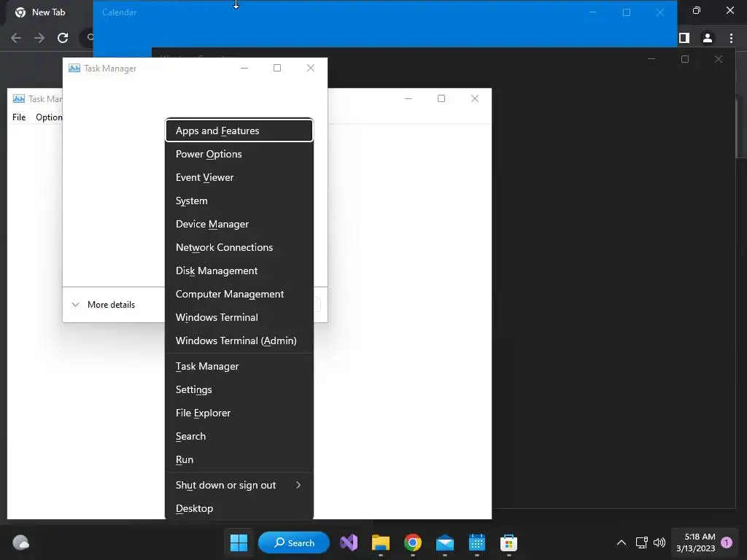
Task: Open Disk Management
Action: pos(239,271)
